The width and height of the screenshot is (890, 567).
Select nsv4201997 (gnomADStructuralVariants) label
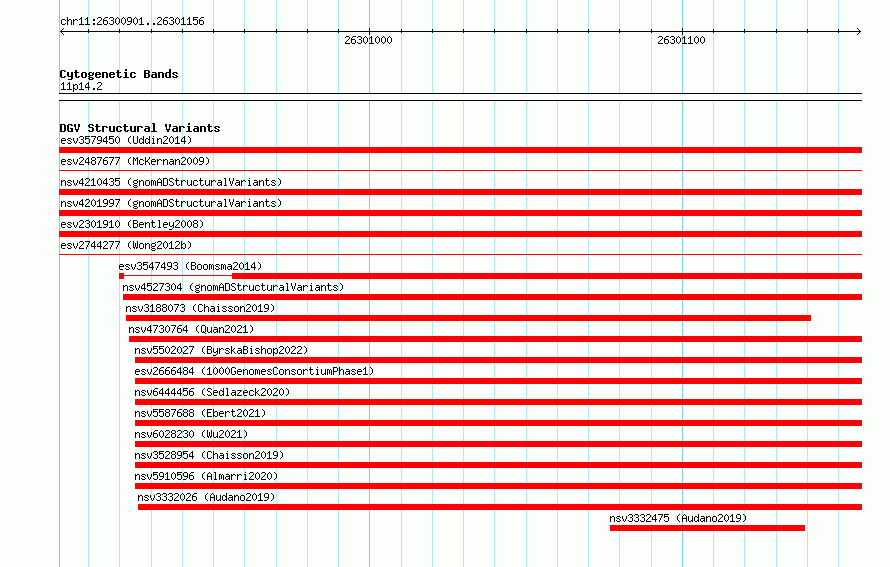coord(171,203)
